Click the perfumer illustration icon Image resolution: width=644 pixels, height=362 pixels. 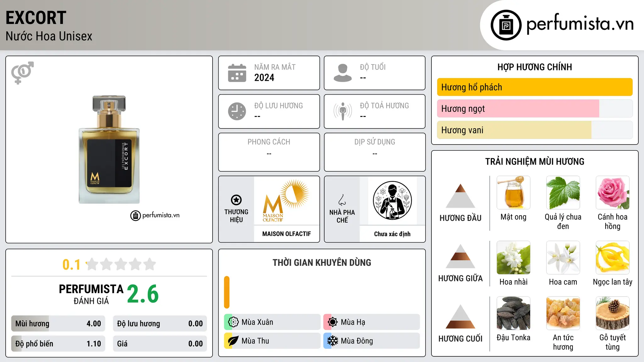[392, 200]
